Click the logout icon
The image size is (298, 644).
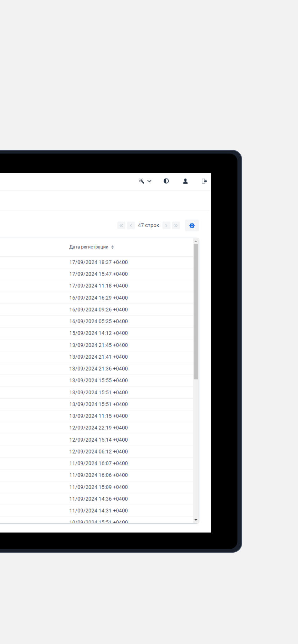(x=204, y=181)
